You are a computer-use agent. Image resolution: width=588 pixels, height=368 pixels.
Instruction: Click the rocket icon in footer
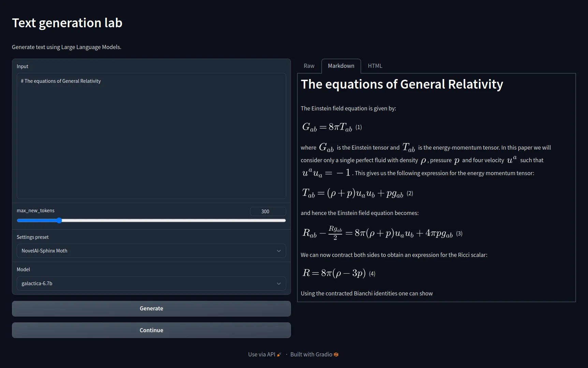[x=279, y=355]
